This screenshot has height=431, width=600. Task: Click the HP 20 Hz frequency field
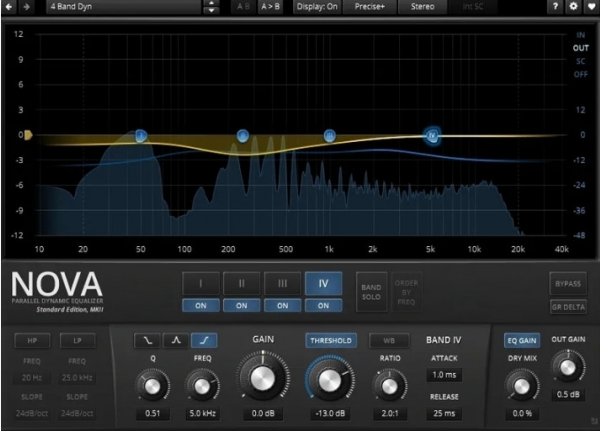coord(32,378)
